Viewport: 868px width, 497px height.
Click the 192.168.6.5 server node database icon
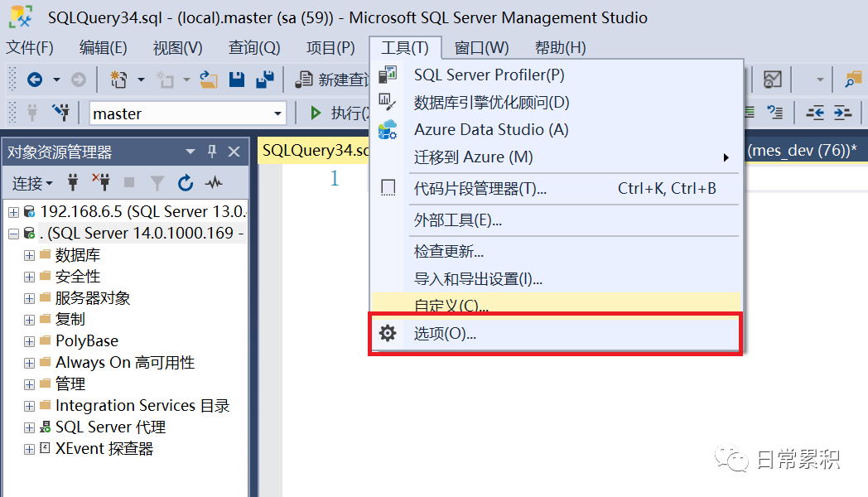[x=30, y=211]
